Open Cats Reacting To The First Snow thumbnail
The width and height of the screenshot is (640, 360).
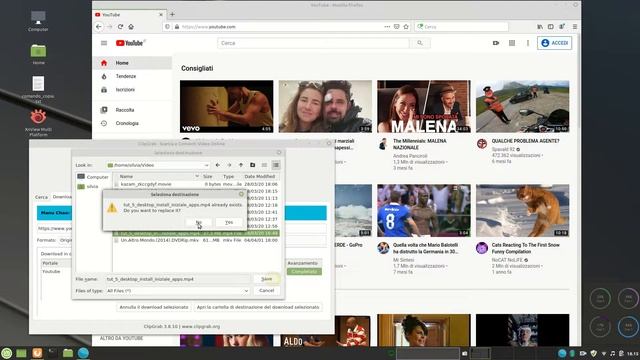(522, 210)
